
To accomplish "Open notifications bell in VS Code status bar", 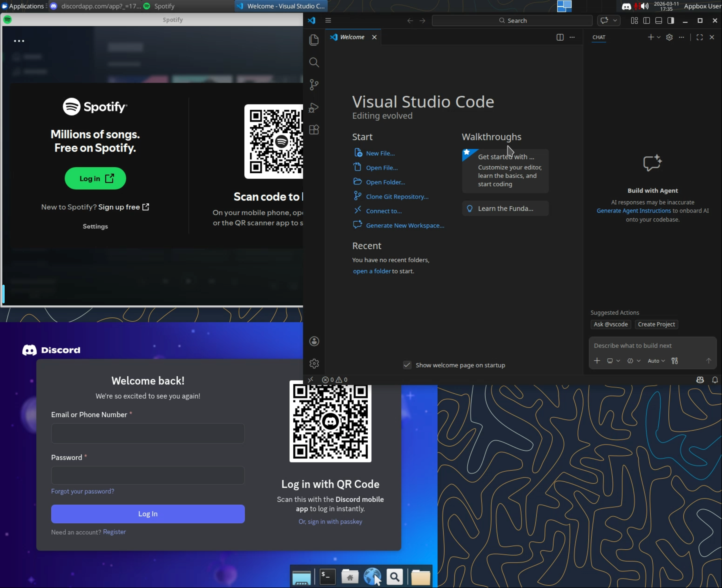I will point(715,380).
